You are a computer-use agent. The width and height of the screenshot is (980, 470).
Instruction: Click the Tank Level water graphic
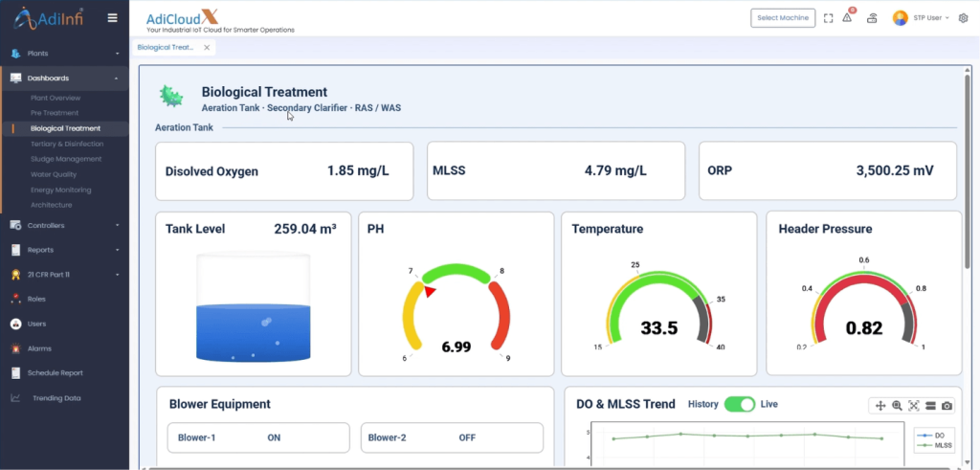pyautogui.click(x=254, y=307)
